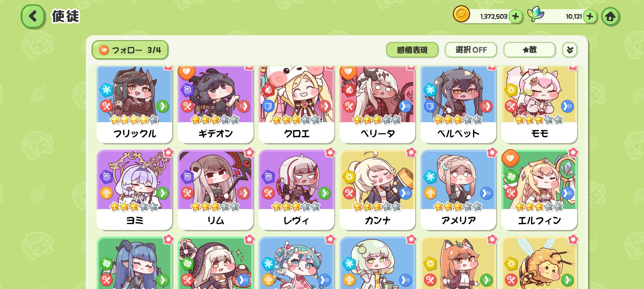Select the アメリア character card
644x289 pixels.
pos(458,190)
